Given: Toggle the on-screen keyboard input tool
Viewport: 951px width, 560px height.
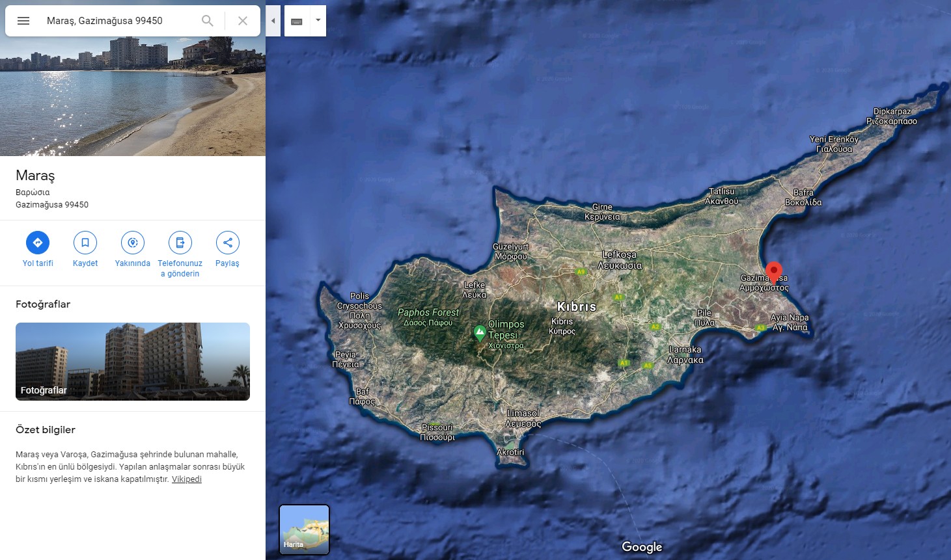Looking at the screenshot, I should 297,21.
